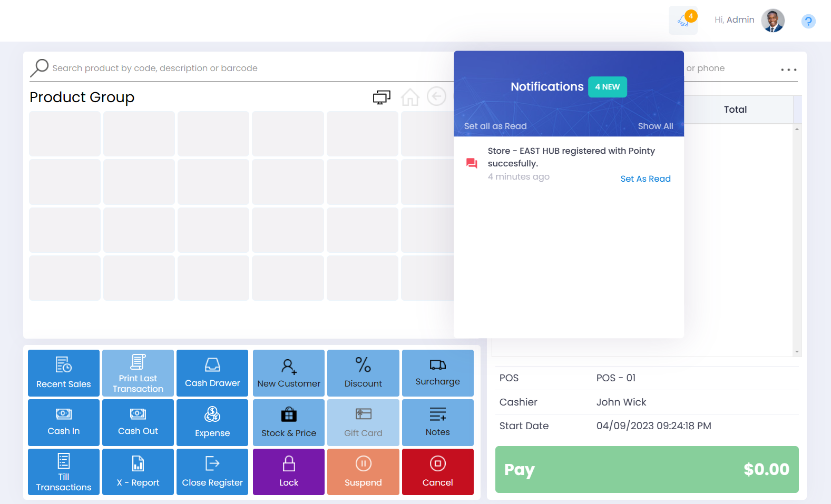Apply a Discount
The height and width of the screenshot is (504, 831).
coord(363,373)
